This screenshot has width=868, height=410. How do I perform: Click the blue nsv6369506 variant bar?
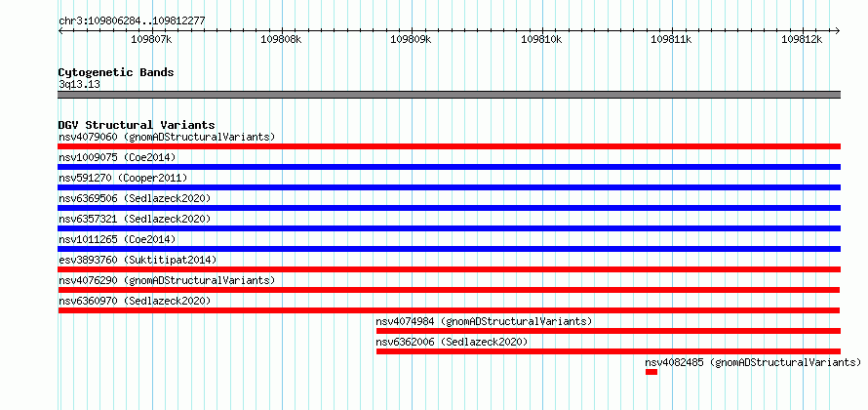(449, 208)
